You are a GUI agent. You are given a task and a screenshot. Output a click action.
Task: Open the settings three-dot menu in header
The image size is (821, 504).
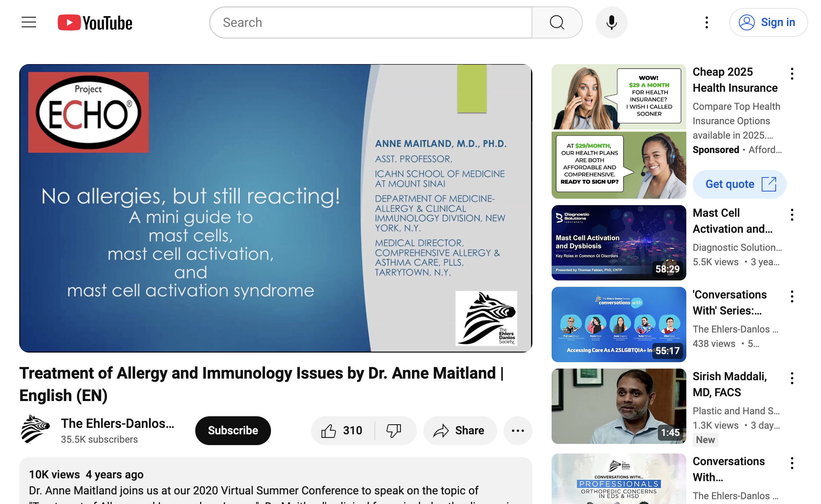(x=707, y=22)
